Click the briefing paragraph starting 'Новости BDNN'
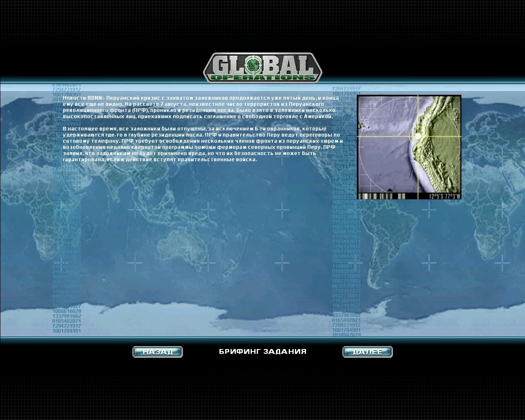This screenshot has height=420, width=525. pos(201,107)
